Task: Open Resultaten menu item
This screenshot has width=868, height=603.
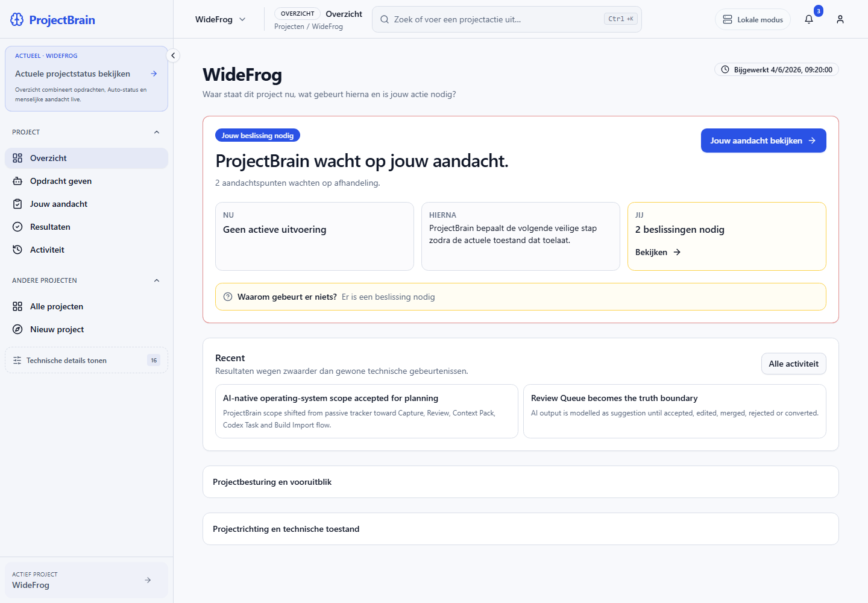Action: [x=86, y=227]
